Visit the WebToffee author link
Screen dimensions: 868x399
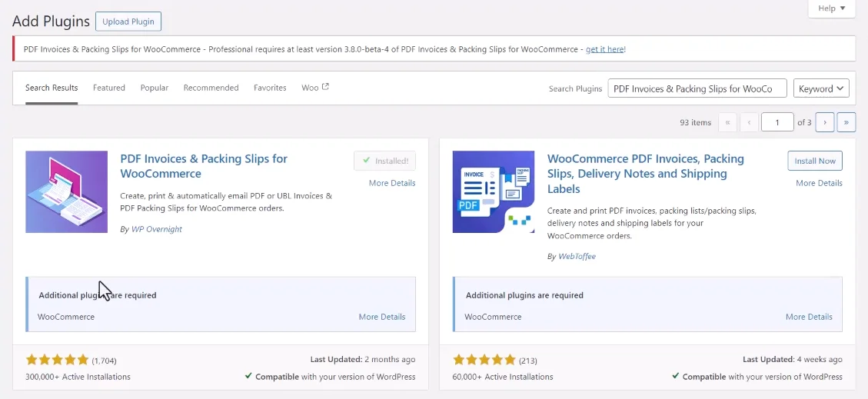(x=577, y=257)
